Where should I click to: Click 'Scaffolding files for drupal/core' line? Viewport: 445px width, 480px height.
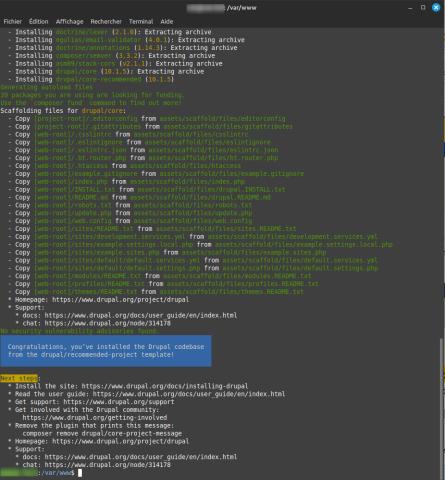63,111
